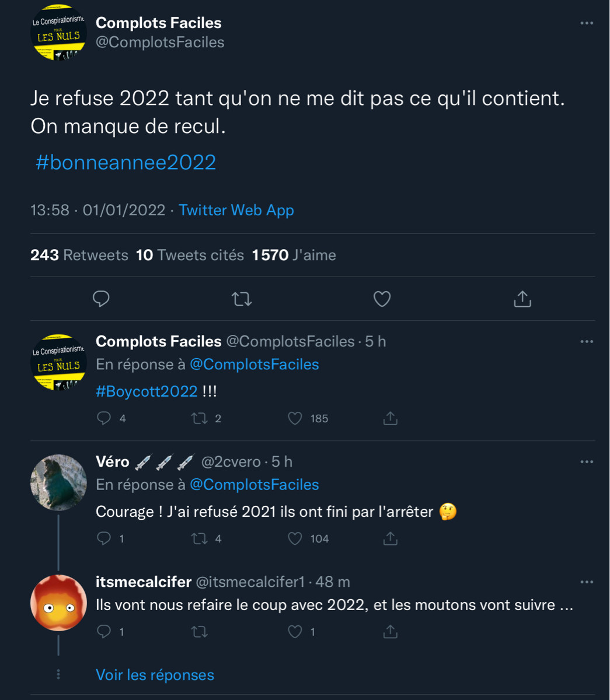This screenshot has width=610, height=700.
Task: Open the Twitter Web App source link
Action: pyautogui.click(x=236, y=210)
